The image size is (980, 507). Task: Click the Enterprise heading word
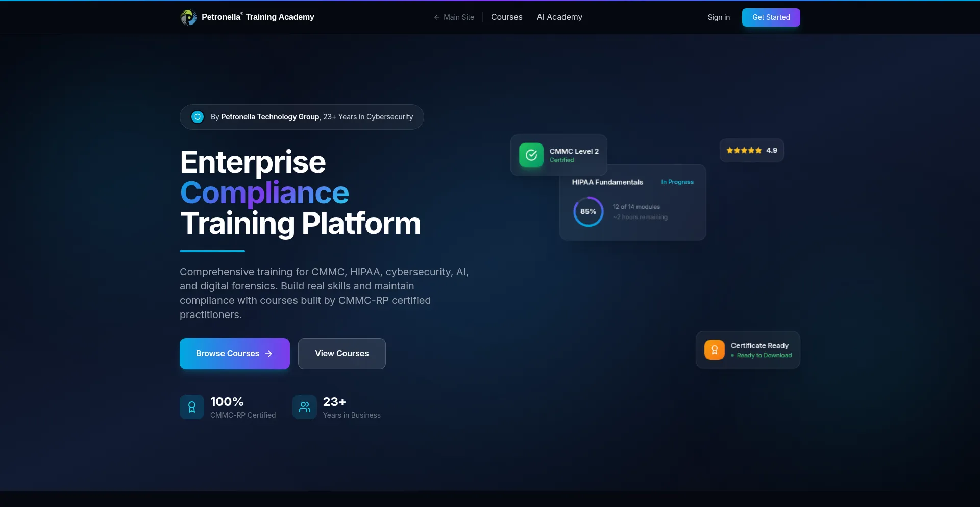click(x=253, y=162)
